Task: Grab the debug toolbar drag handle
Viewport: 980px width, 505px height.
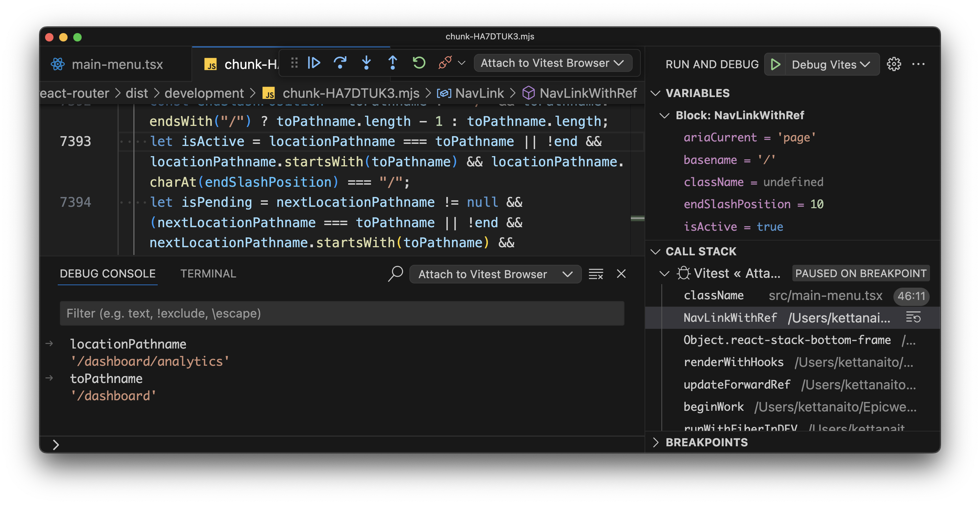Action: pos(294,63)
